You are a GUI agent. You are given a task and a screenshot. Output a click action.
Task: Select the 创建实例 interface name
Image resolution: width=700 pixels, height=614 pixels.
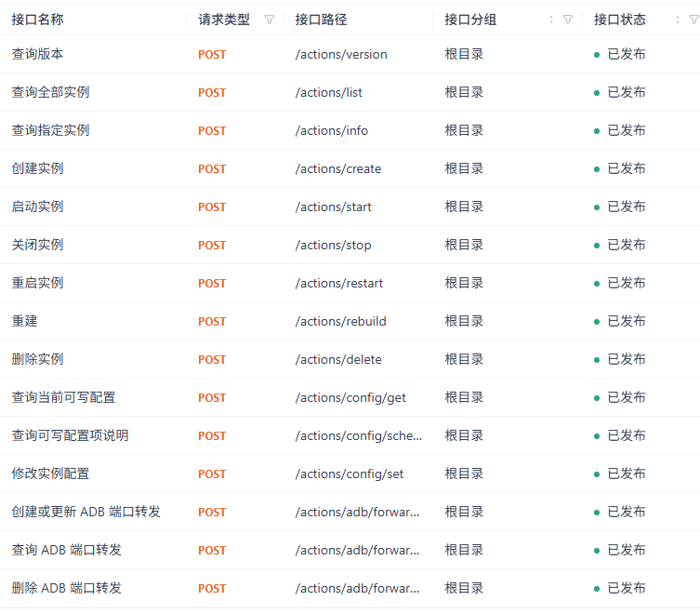tap(37, 168)
